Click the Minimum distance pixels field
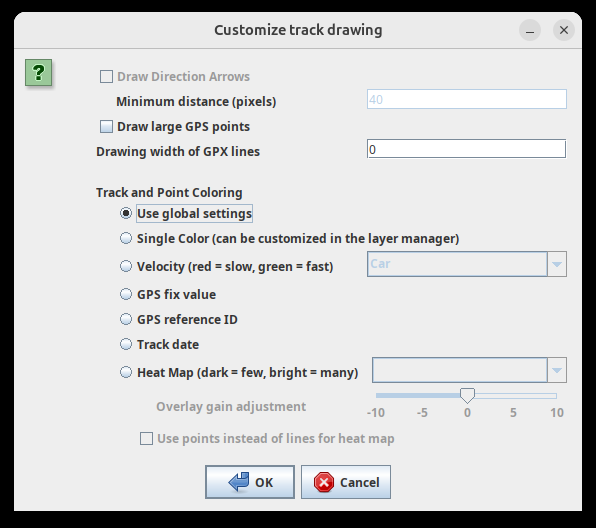This screenshot has height=528, width=596. (467, 99)
